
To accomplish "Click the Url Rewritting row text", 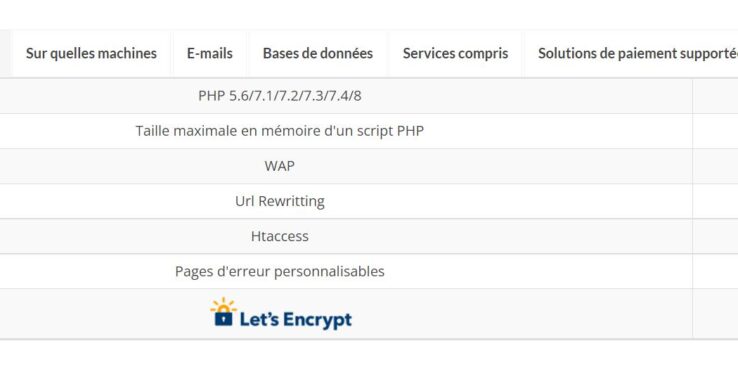I will coord(280,201).
